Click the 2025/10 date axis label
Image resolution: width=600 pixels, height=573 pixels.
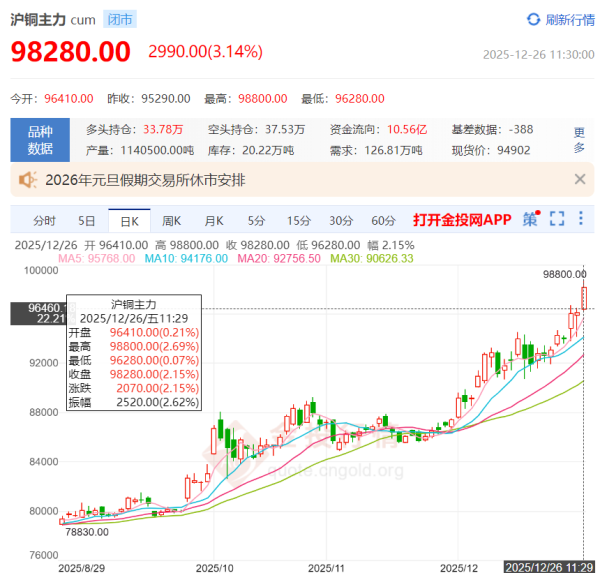214,568
